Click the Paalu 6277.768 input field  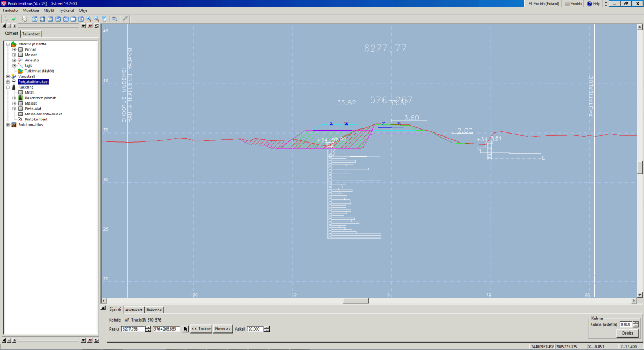tap(133, 329)
